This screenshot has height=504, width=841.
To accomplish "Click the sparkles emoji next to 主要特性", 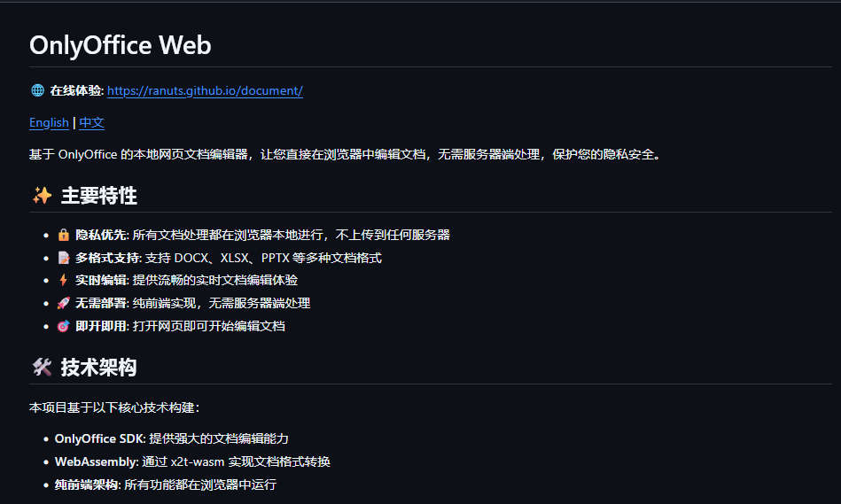I will click(x=42, y=196).
